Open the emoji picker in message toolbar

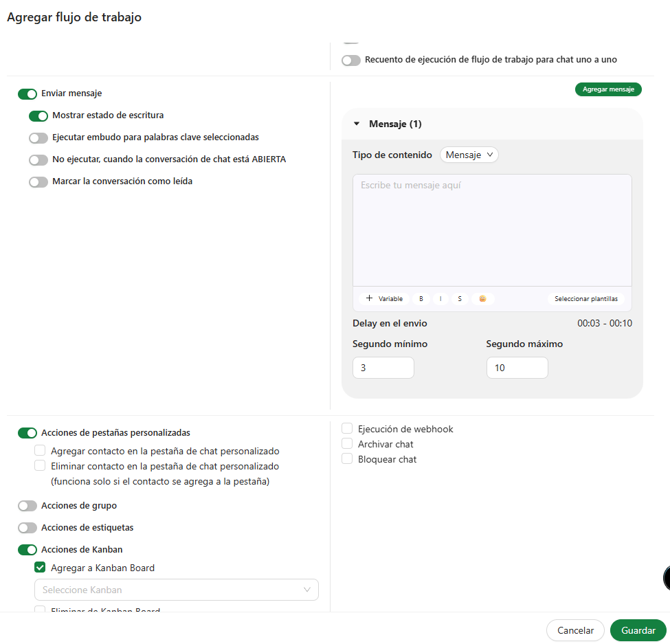482,299
